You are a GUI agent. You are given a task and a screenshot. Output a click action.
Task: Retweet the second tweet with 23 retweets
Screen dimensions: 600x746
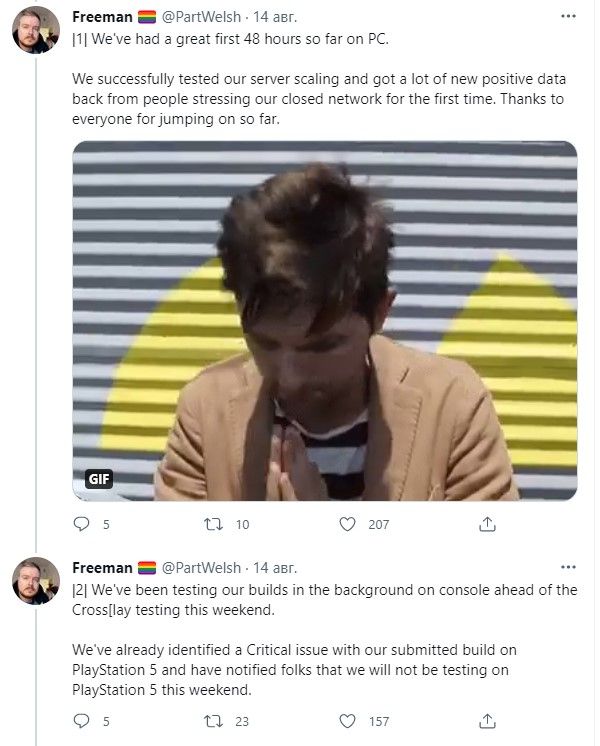(214, 721)
